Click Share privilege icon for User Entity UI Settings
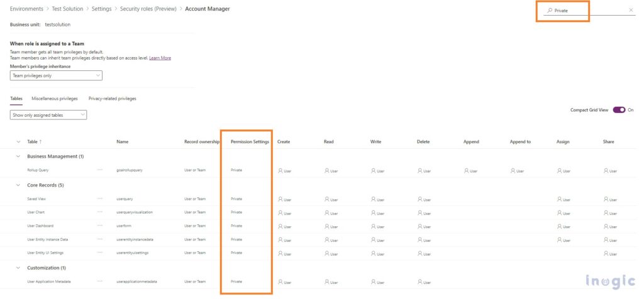This screenshot has width=644, height=299. [x=606, y=253]
